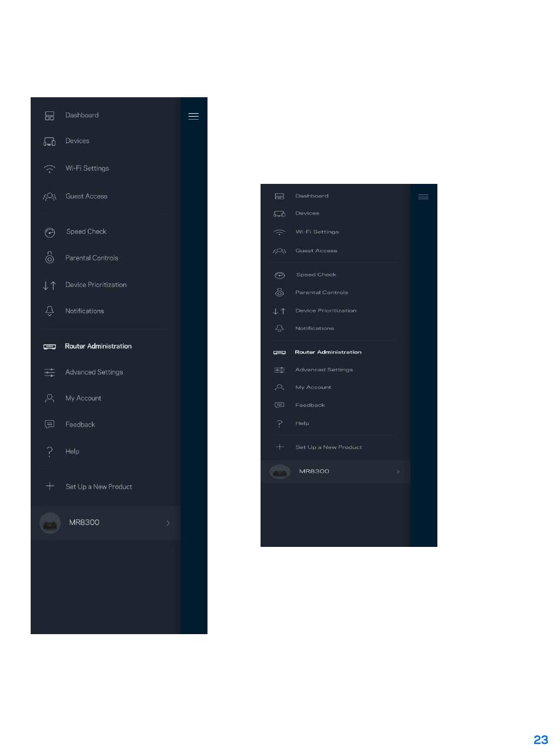Click the Notifications bell icon in left menu
Viewport: 560px width, 752px height.
50,311
